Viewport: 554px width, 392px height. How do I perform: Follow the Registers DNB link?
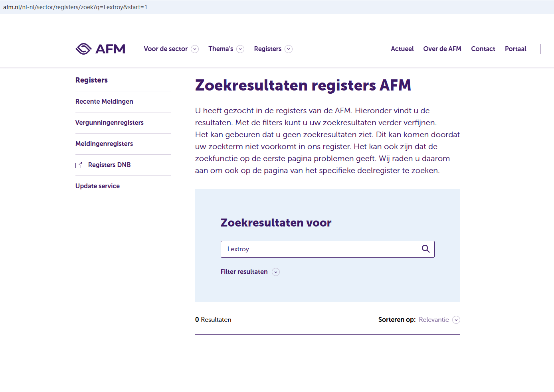coord(109,165)
